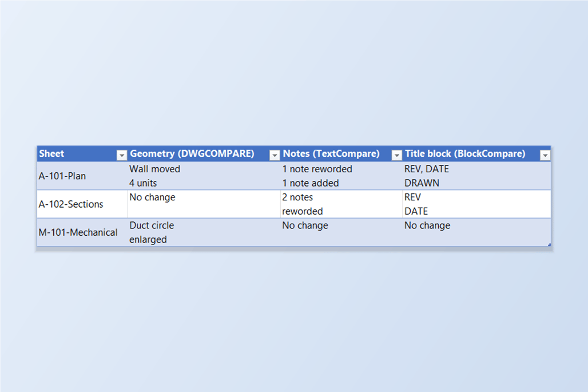This screenshot has height=392, width=588.
Task: Click the '2 notes reworded' cell
Action: pyautogui.click(x=341, y=204)
